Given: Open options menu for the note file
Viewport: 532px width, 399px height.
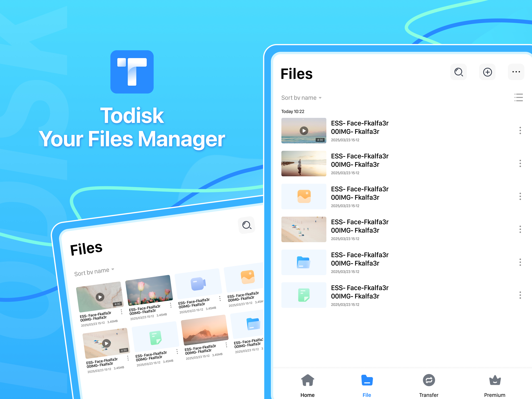Looking at the screenshot, I should (x=520, y=295).
